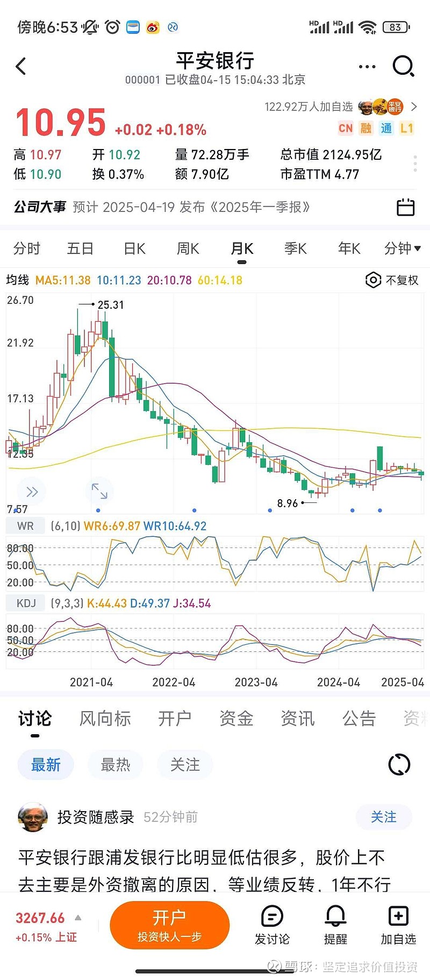The image size is (430, 980).
Task: Tap the L1 quote level badge
Action: pos(406,128)
